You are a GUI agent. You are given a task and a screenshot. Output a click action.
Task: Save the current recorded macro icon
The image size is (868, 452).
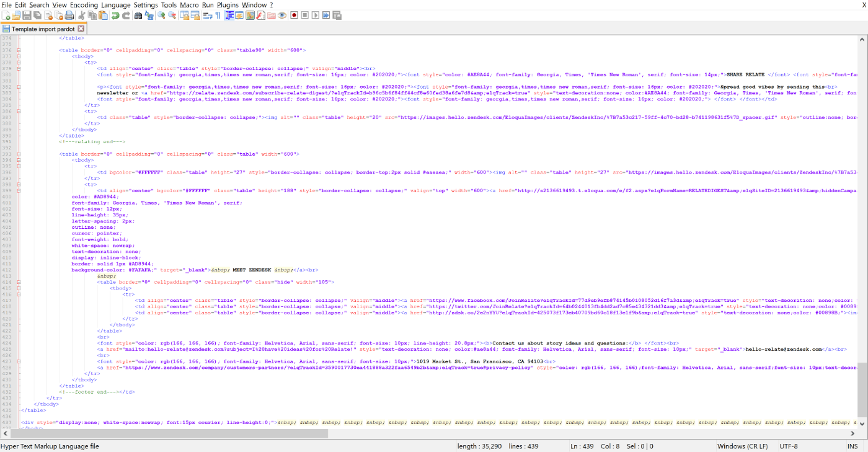(x=337, y=15)
